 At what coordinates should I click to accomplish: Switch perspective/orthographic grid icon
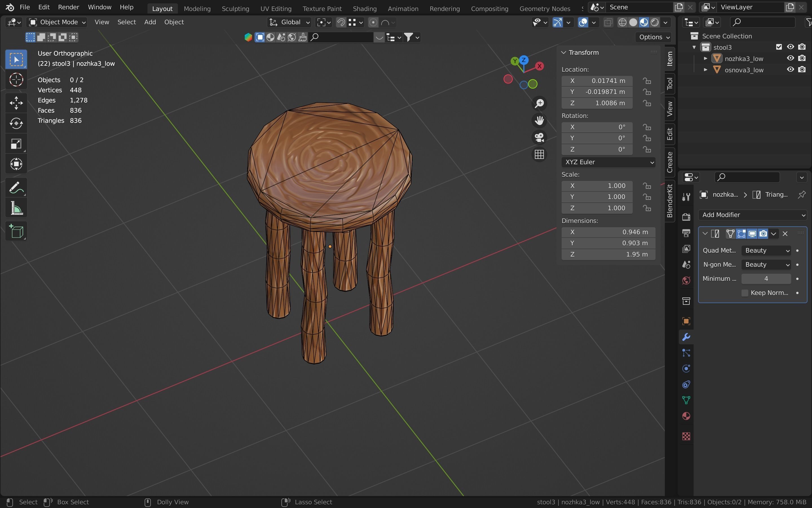[x=539, y=154]
